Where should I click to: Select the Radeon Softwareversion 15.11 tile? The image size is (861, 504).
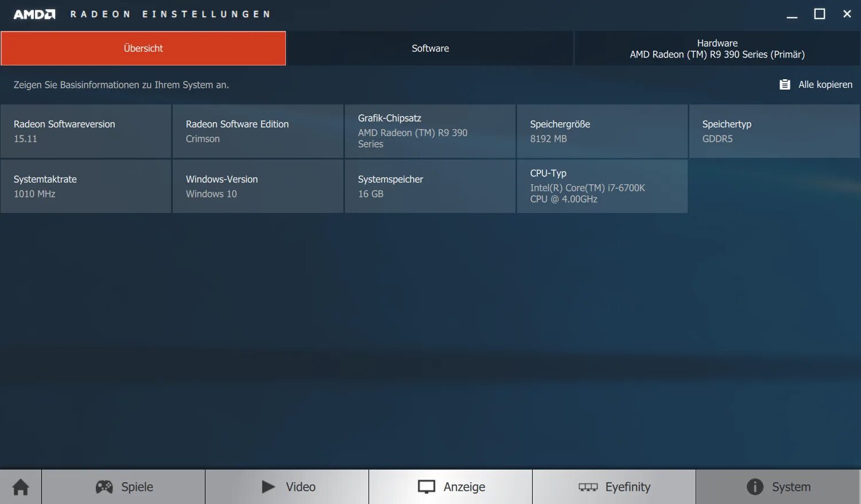click(x=86, y=131)
